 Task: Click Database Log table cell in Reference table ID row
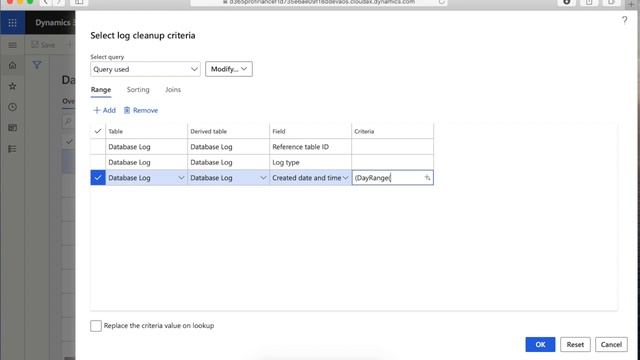tap(147, 147)
